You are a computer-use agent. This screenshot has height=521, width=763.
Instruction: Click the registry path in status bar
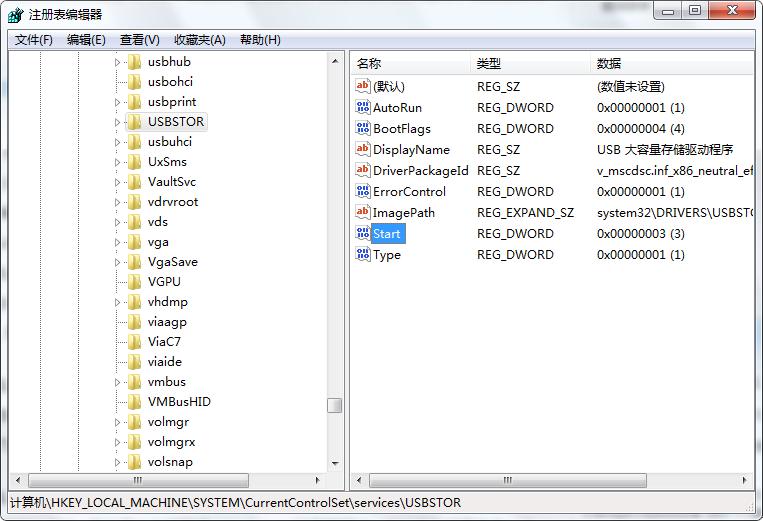pos(236,503)
